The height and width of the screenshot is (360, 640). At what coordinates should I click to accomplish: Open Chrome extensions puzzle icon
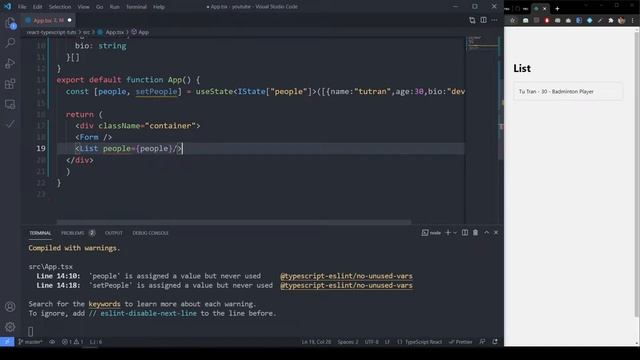click(x=611, y=20)
